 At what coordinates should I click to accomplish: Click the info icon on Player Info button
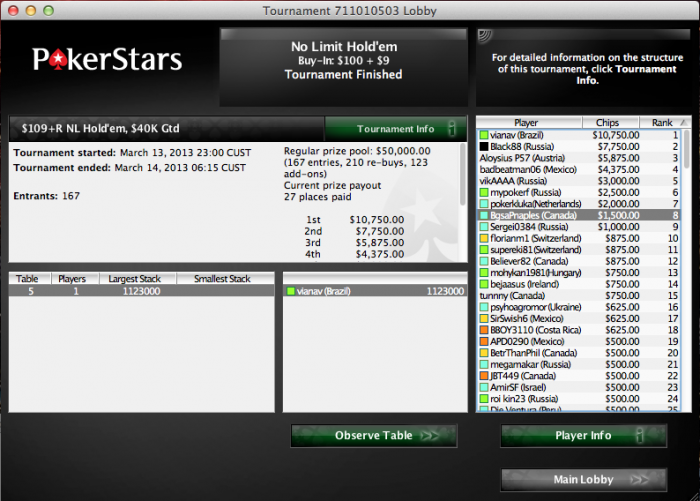tap(640, 435)
